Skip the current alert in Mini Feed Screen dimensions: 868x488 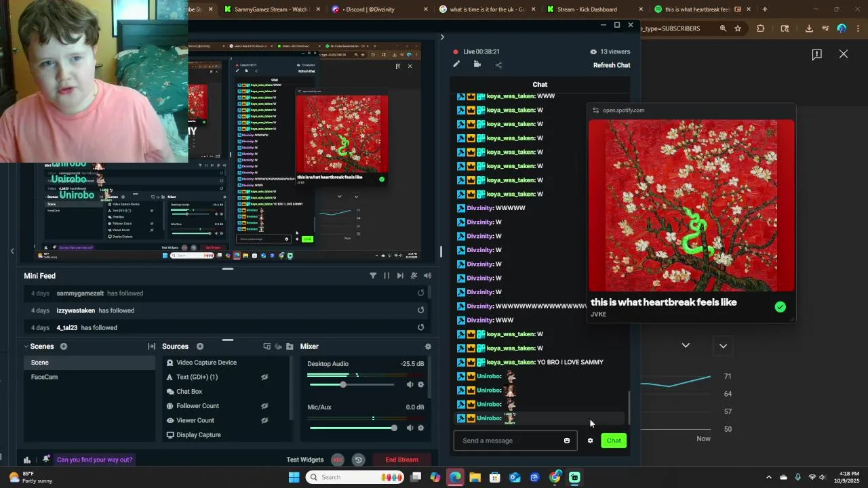pos(400,276)
